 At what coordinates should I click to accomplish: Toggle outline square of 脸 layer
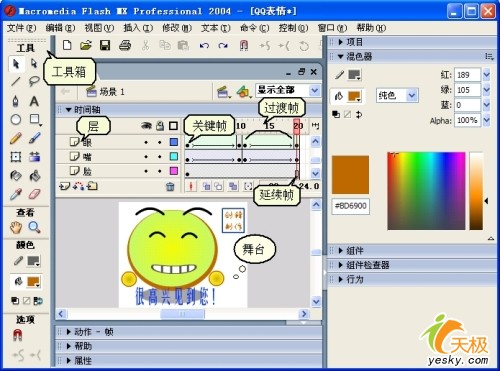tap(174, 171)
